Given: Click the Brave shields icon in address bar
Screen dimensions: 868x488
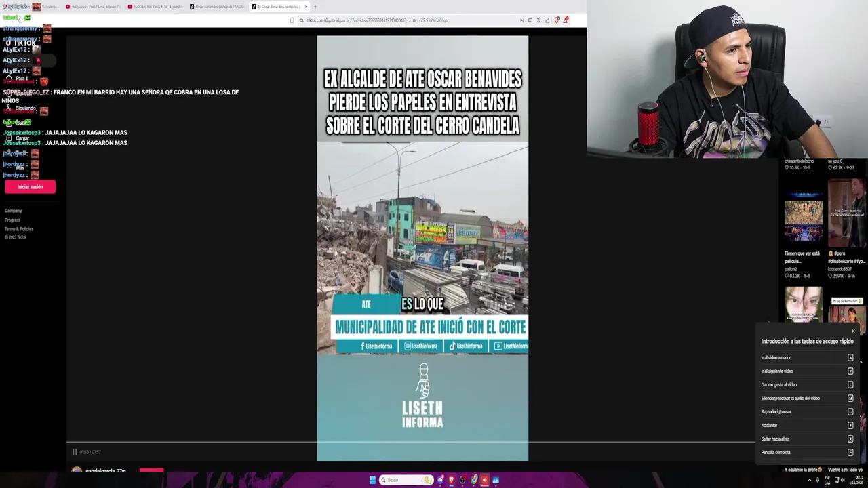Looking at the screenshot, I should [557, 20].
